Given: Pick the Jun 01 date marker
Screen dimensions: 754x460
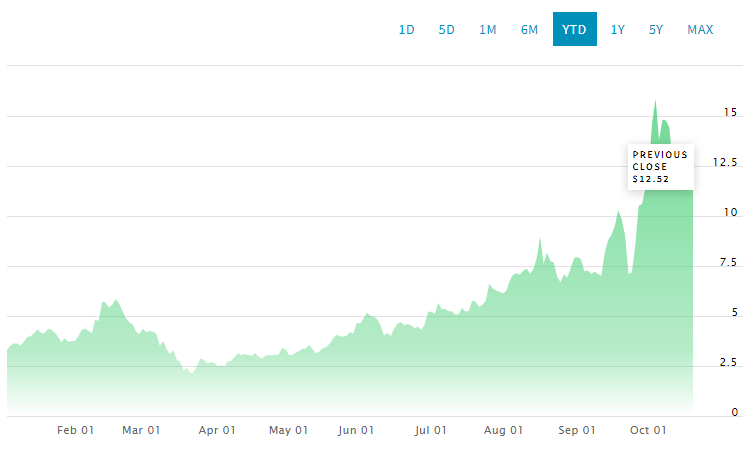Looking at the screenshot, I should click(356, 430).
